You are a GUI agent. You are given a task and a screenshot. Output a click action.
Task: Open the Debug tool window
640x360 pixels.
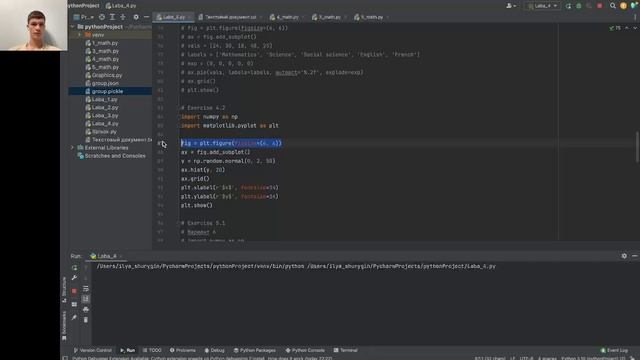[x=214, y=350]
